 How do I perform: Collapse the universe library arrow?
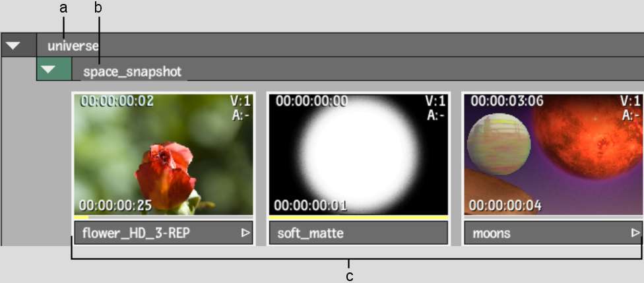13,45
